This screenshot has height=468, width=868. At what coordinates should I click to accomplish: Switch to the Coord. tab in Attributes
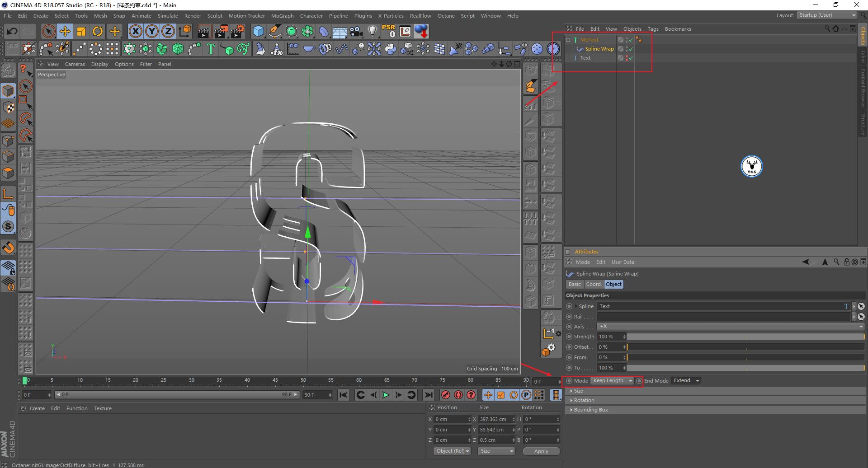click(x=594, y=284)
